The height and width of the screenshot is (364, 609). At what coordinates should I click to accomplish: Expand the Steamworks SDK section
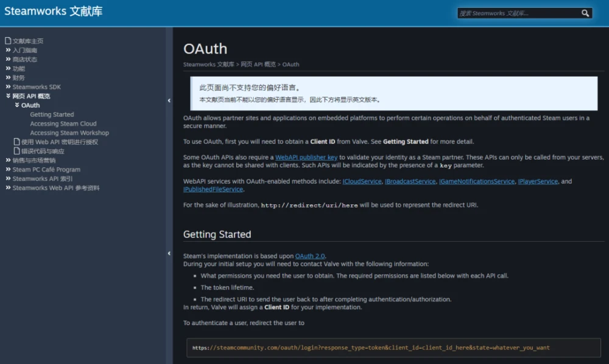[x=8, y=87]
